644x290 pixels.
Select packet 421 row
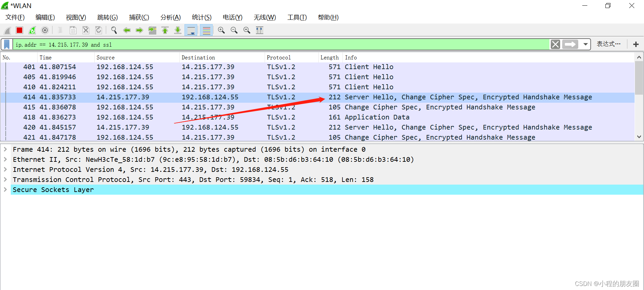coord(318,137)
